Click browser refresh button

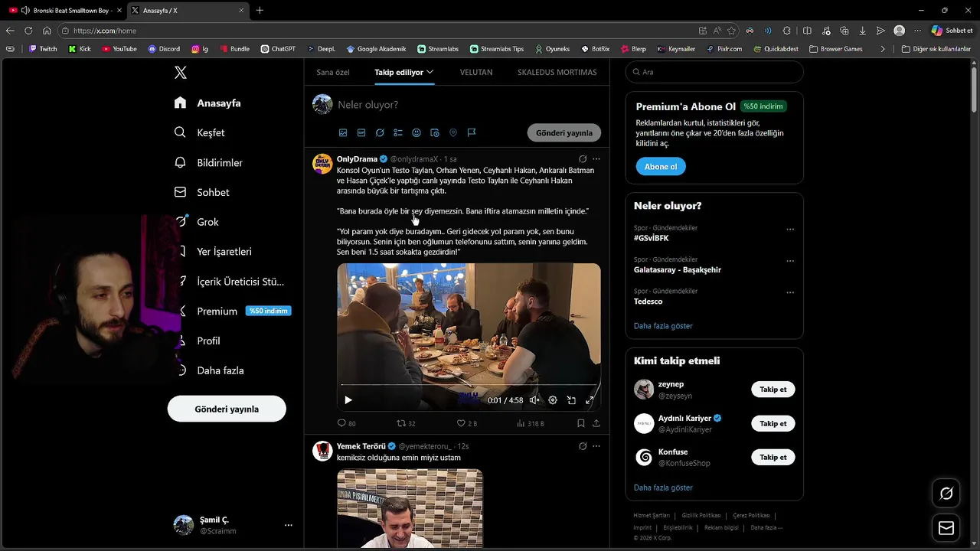[28, 31]
